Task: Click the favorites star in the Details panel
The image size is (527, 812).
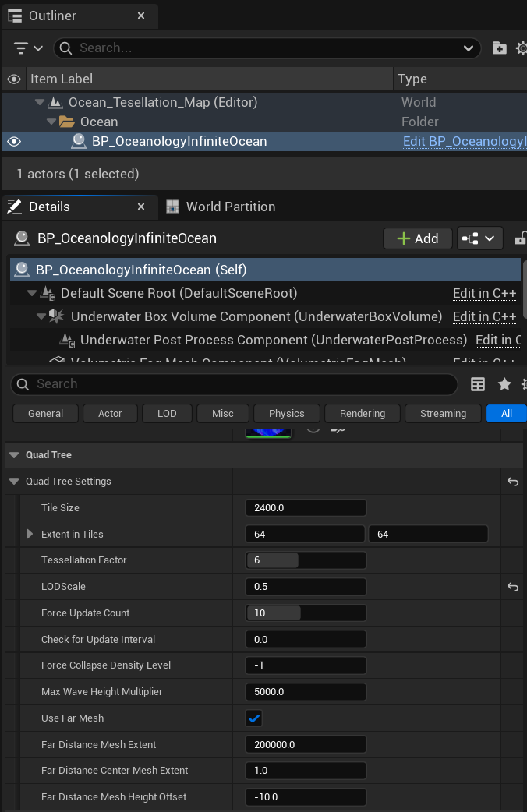Action: coord(504,384)
